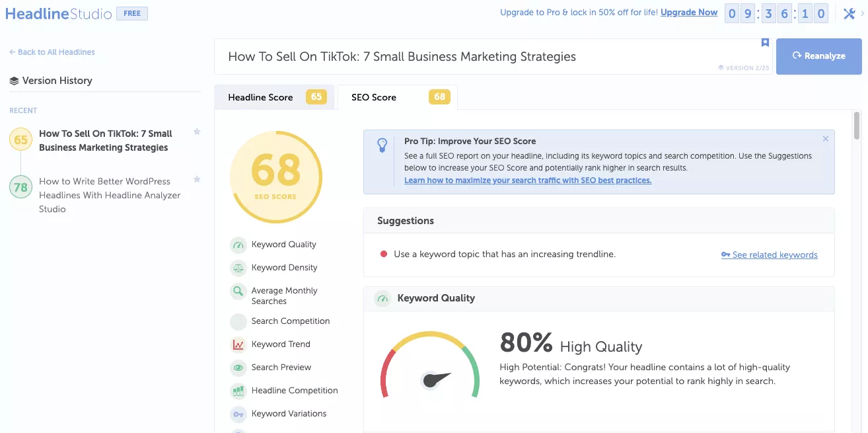Screen dimensions: 868x433
Task: Click the Keyword Trend chart icon
Action: [x=238, y=345]
